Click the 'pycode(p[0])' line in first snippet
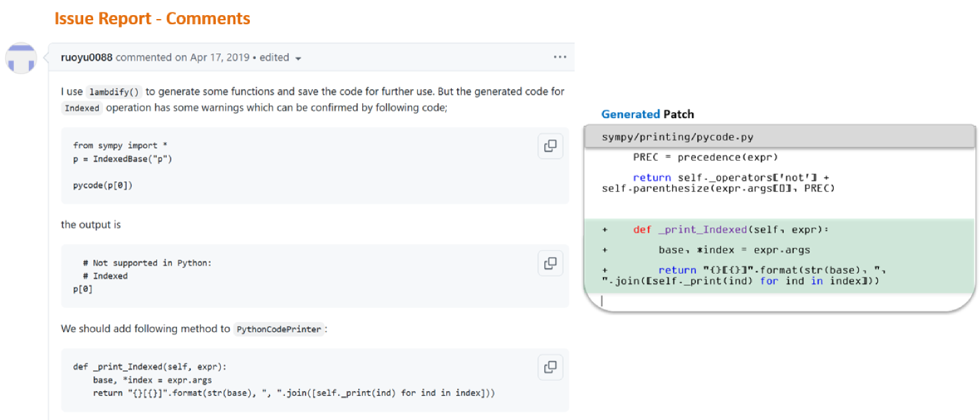The image size is (980, 420). coord(103,186)
